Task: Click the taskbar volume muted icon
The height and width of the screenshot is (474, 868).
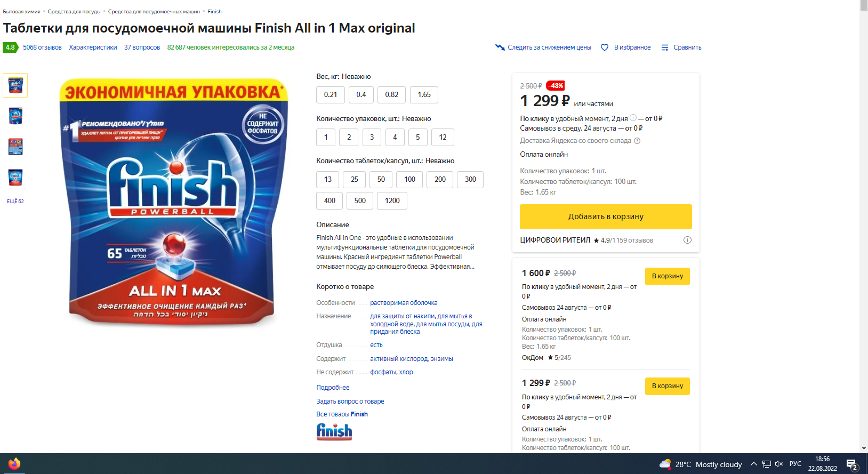Action: (x=779, y=464)
